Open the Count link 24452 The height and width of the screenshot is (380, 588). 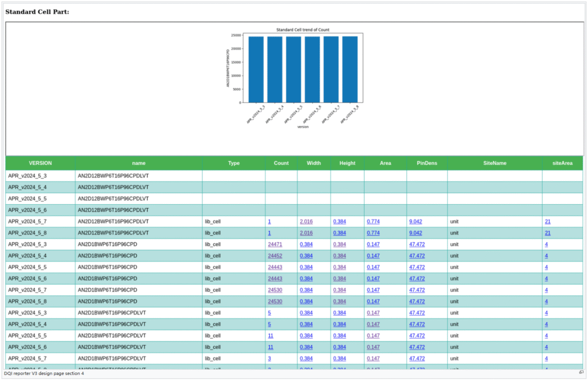tap(274, 256)
